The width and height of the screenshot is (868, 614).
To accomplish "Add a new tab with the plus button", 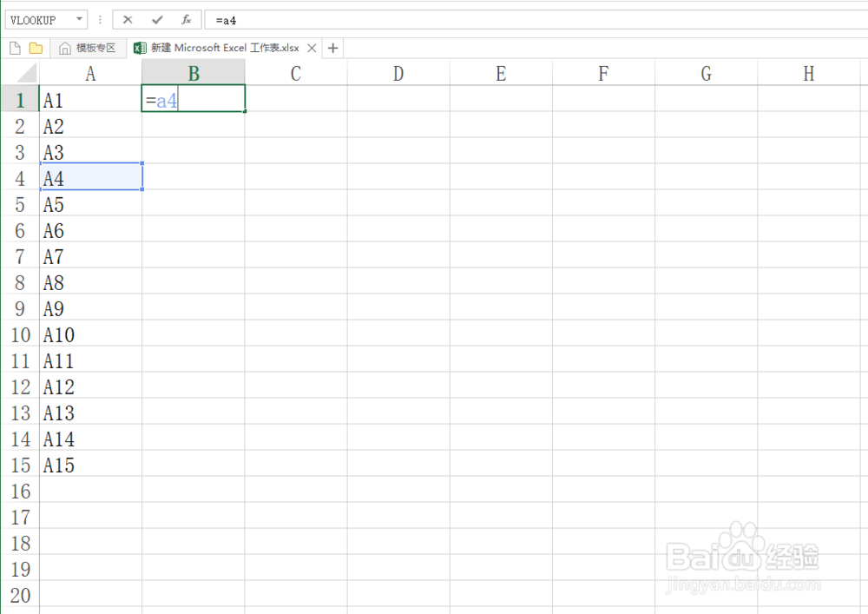I will (x=332, y=48).
